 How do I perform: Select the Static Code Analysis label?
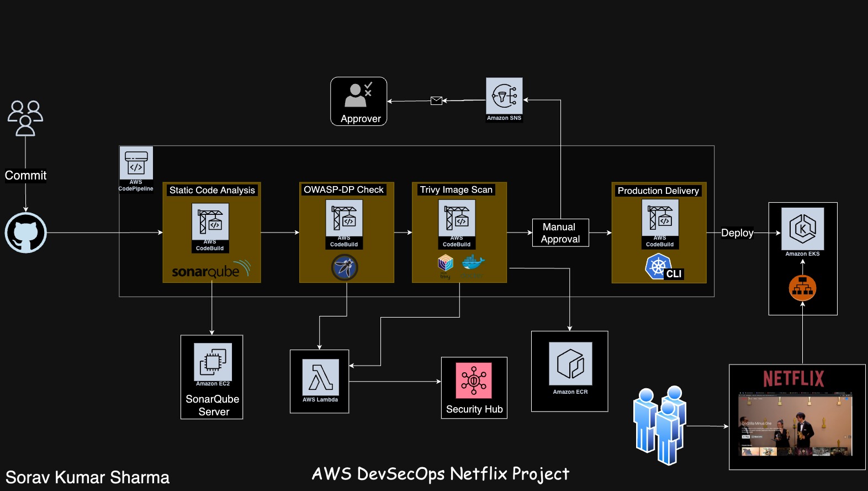212,190
